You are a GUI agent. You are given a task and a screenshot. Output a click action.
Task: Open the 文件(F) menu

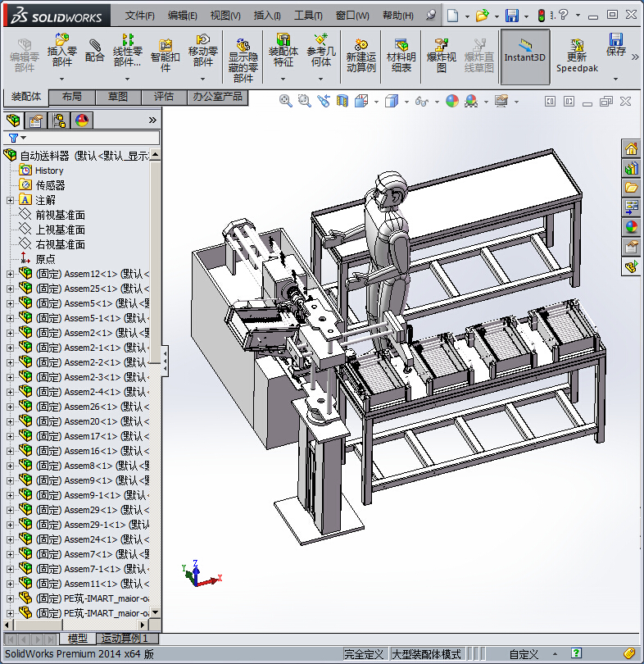[139, 16]
